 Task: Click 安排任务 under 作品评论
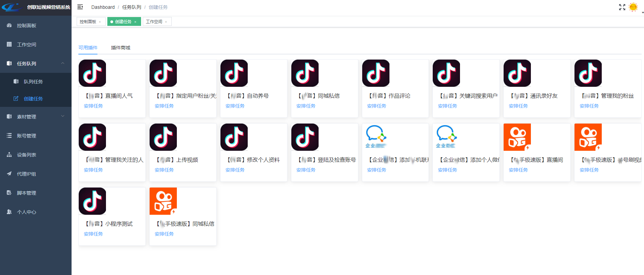pyautogui.click(x=377, y=106)
